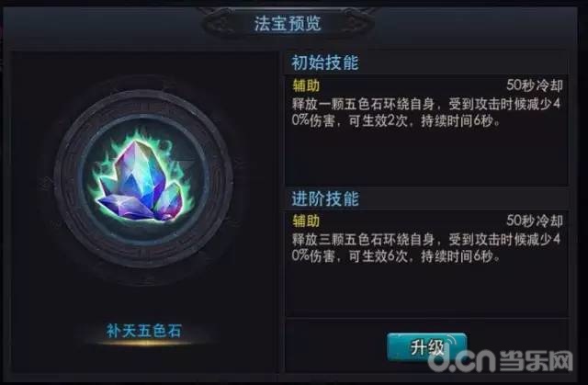Click the 法宝预览 title banner

click(x=288, y=24)
